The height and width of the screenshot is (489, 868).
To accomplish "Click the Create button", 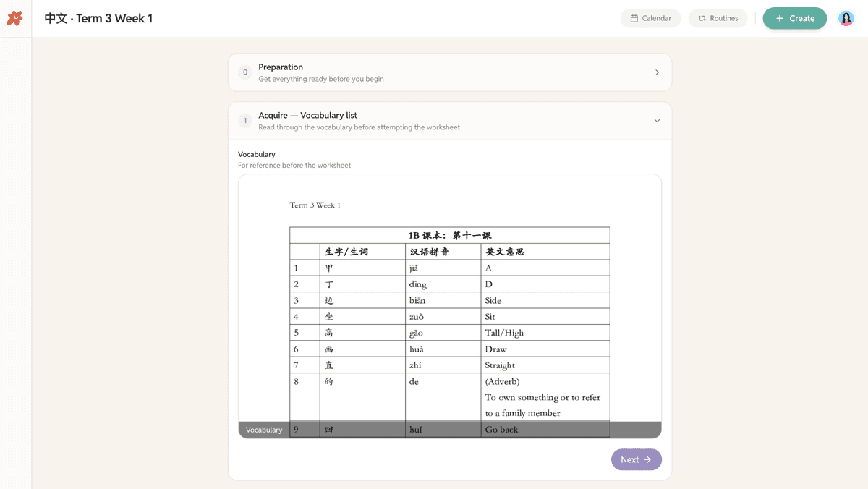I will pos(794,18).
